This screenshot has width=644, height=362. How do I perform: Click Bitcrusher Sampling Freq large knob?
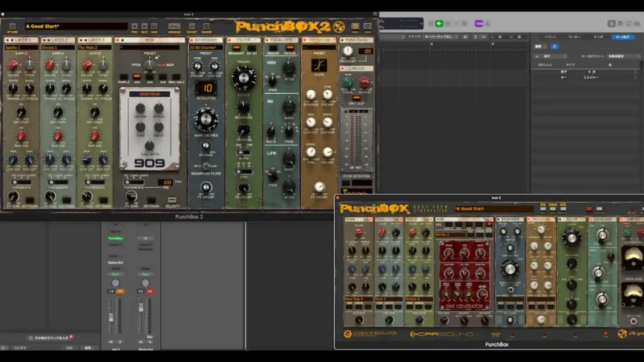coord(206,119)
